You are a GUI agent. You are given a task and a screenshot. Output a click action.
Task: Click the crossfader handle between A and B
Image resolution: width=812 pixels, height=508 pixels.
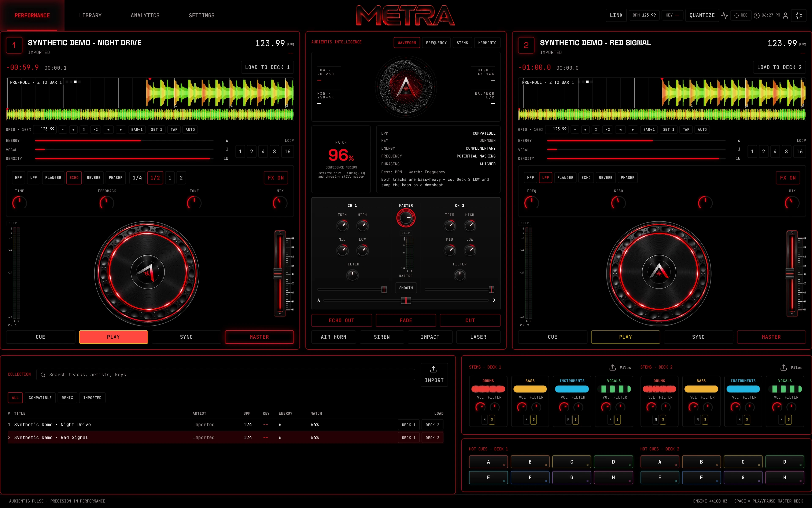406,300
